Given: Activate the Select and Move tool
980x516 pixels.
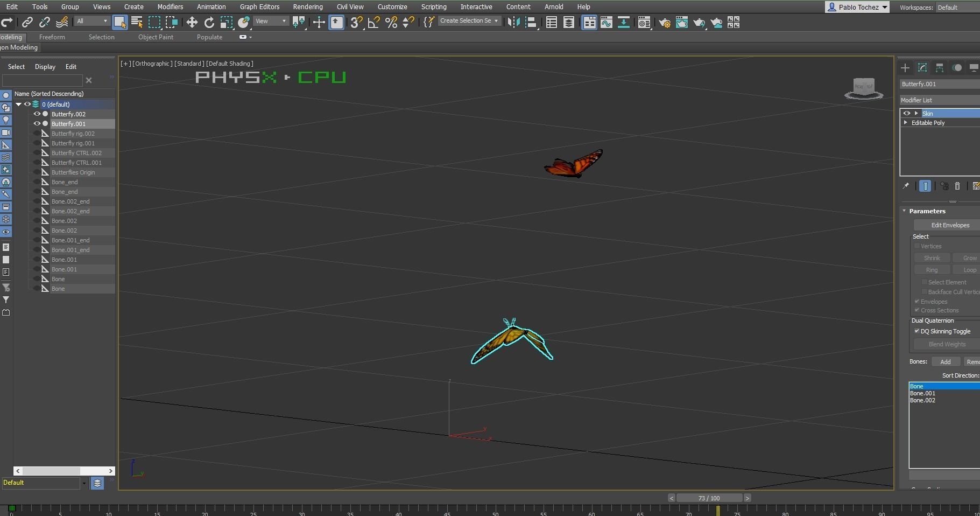Looking at the screenshot, I should [x=192, y=22].
